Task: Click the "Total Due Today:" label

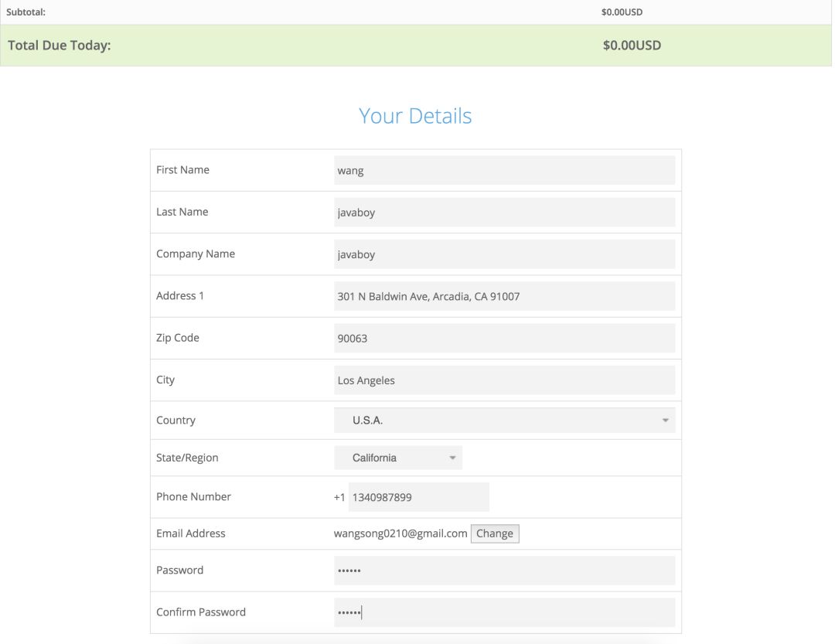Action: 60,46
